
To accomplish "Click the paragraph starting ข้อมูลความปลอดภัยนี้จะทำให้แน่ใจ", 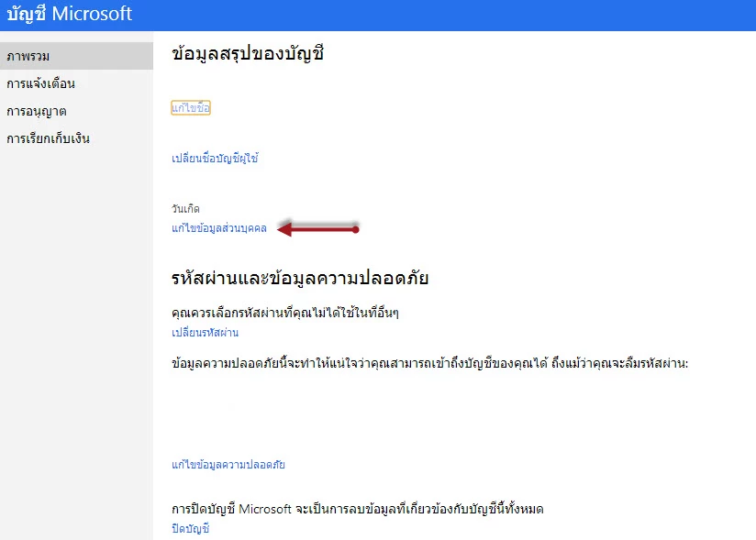I will point(430,363).
